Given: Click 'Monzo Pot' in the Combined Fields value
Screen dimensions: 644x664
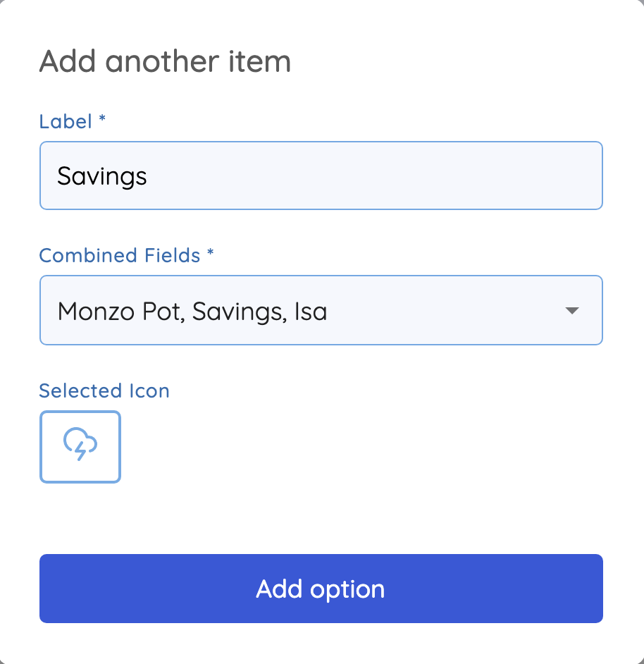Looking at the screenshot, I should pos(120,312).
